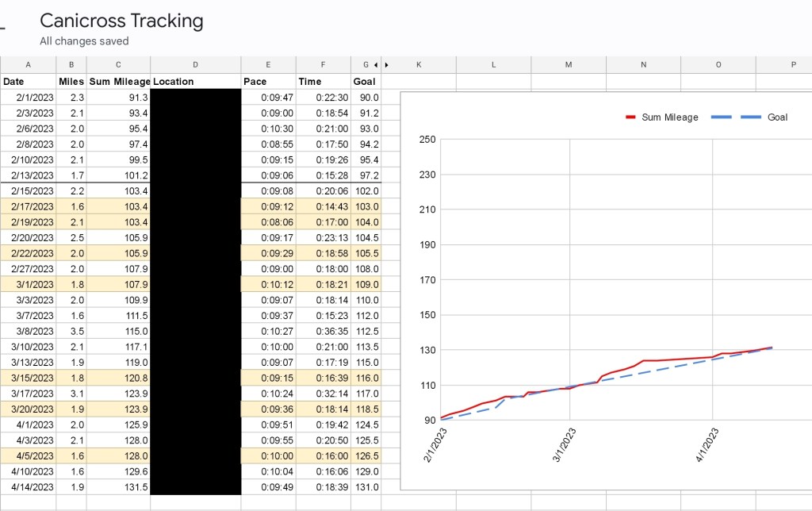
Task: Click the left hidden-columns arrow in column G header
Action: coord(377,65)
